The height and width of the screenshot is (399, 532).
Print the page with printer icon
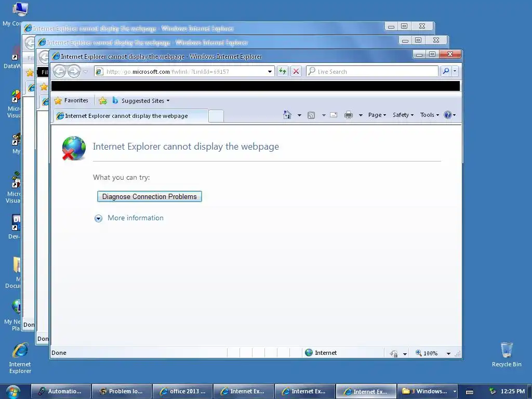click(349, 115)
